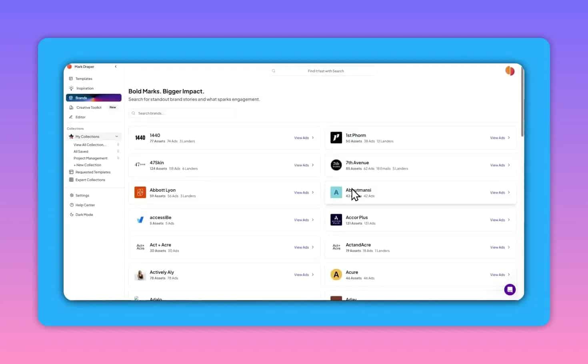Click the magnifier icon in top search

coord(274,71)
